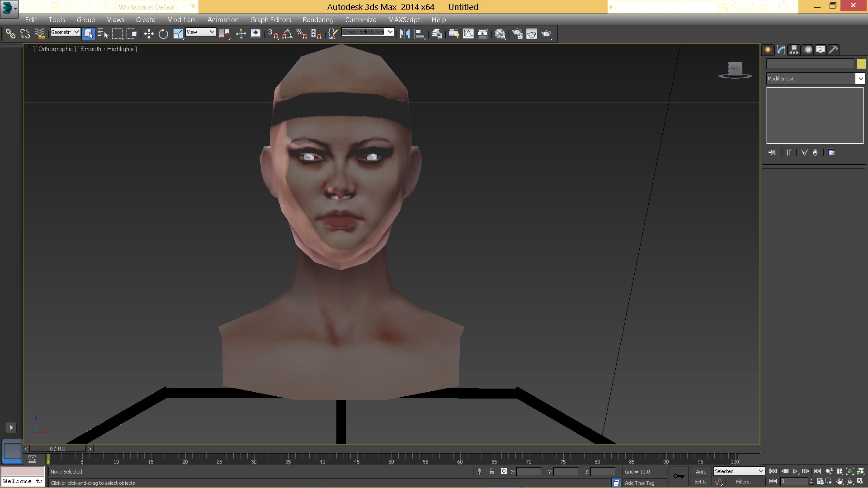Open the Geometry selection filter dropdown
The width and height of the screenshot is (868, 488).
(x=65, y=32)
